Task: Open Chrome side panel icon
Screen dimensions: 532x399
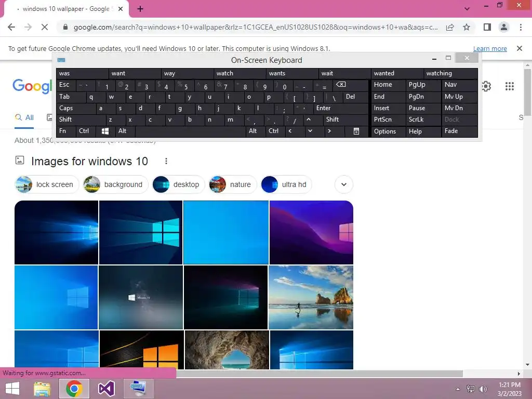Action: coord(487,27)
